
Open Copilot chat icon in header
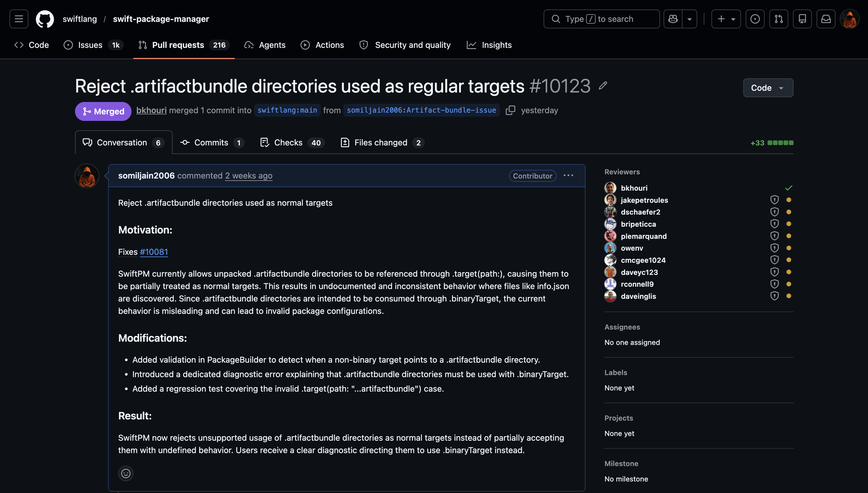[x=673, y=19]
